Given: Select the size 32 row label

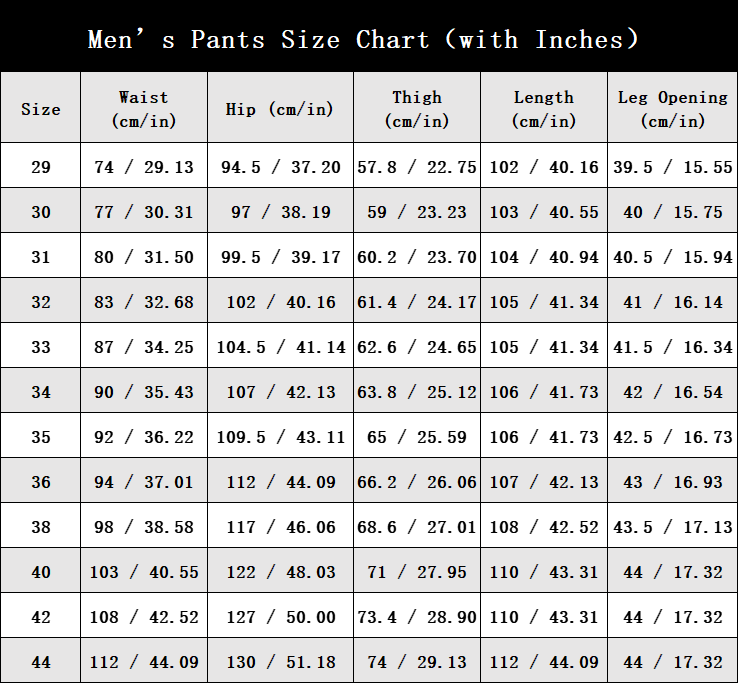Looking at the screenshot, I should coord(41,302).
